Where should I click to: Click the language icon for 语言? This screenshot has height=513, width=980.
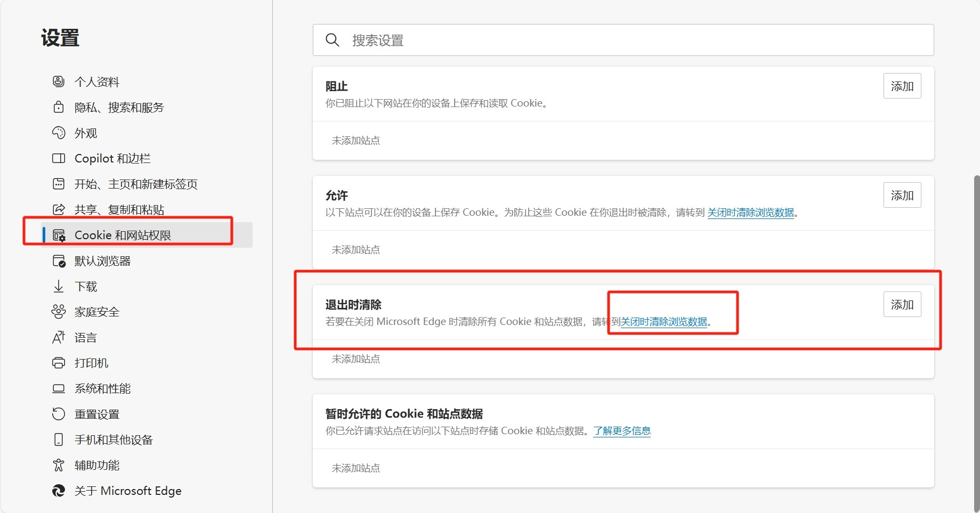(x=59, y=337)
